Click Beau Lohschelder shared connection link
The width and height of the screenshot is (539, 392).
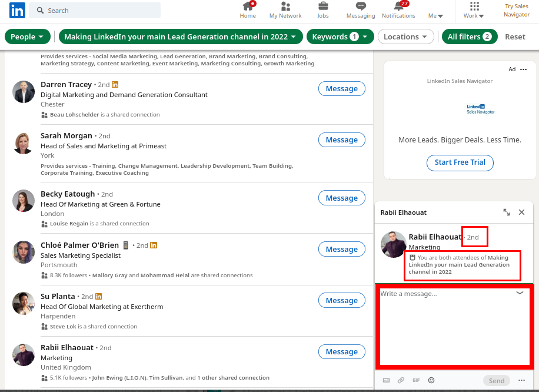(75, 115)
